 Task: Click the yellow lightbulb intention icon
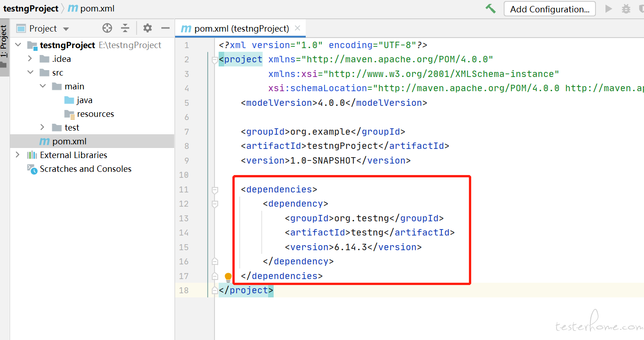228,276
